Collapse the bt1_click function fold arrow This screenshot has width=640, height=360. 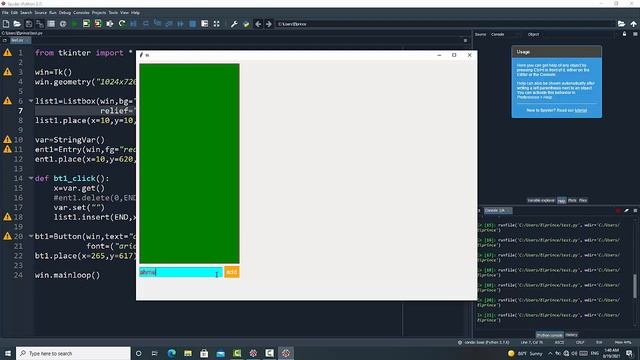pyautogui.click(x=31, y=178)
